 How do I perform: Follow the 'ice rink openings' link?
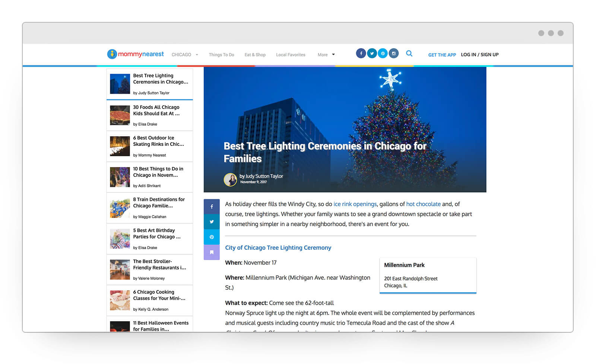click(x=355, y=204)
